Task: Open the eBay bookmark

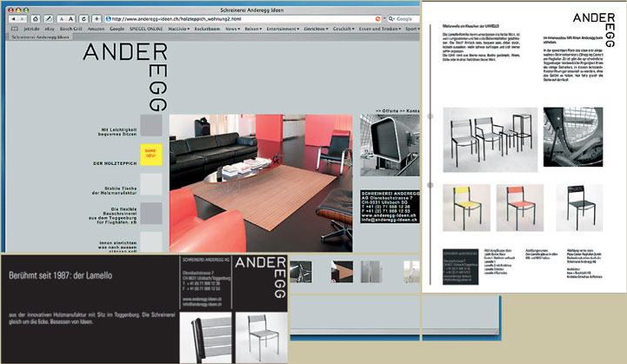Action: click(50, 29)
